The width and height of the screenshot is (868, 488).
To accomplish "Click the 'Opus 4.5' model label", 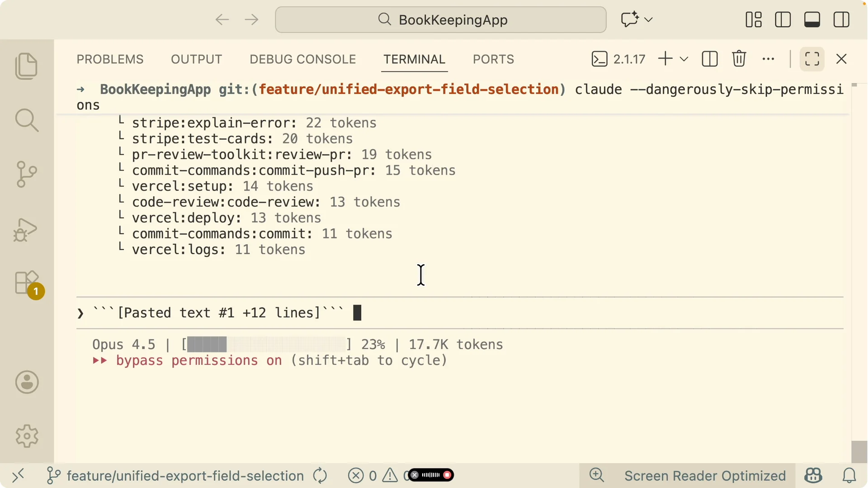I will pos(123,345).
